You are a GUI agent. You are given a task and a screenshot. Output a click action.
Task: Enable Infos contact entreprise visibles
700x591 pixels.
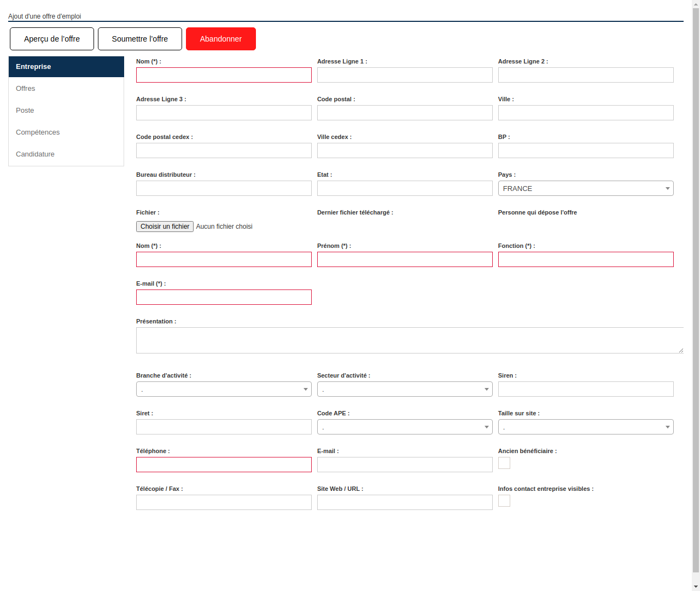(x=504, y=500)
